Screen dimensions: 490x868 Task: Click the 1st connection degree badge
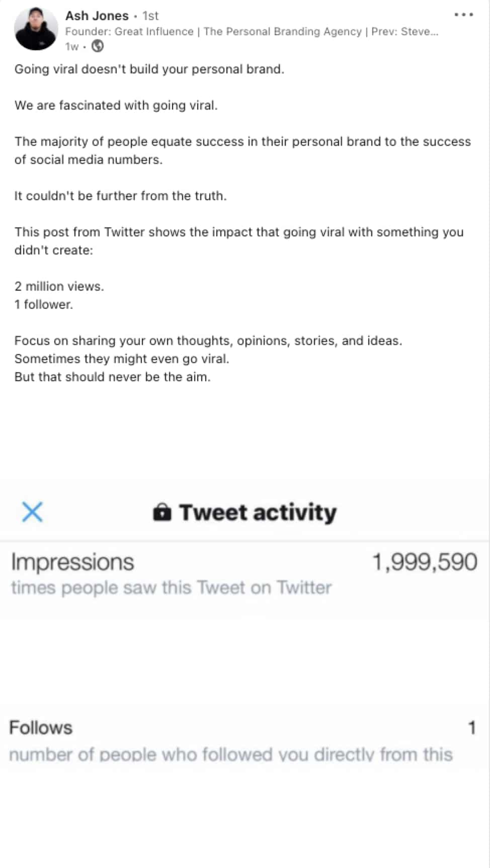click(150, 16)
